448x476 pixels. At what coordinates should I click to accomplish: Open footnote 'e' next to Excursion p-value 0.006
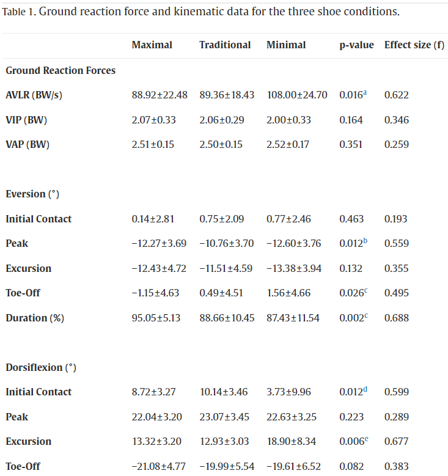(x=365, y=439)
